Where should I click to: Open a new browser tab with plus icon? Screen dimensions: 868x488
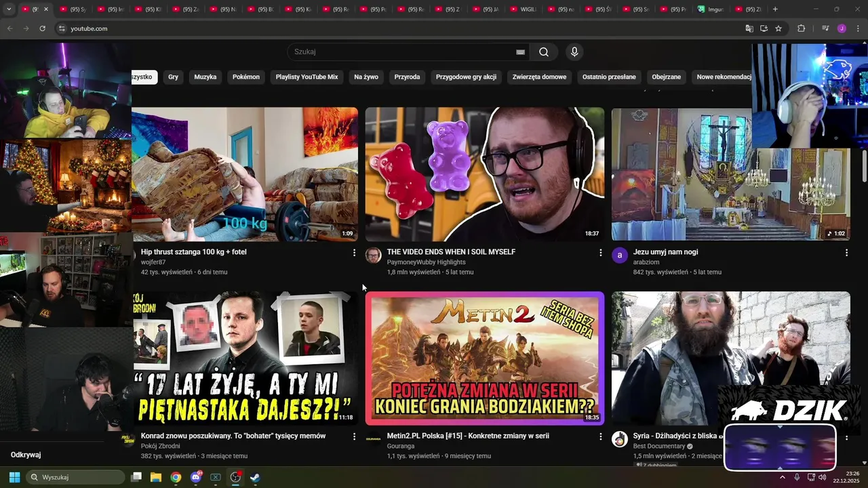775,9
